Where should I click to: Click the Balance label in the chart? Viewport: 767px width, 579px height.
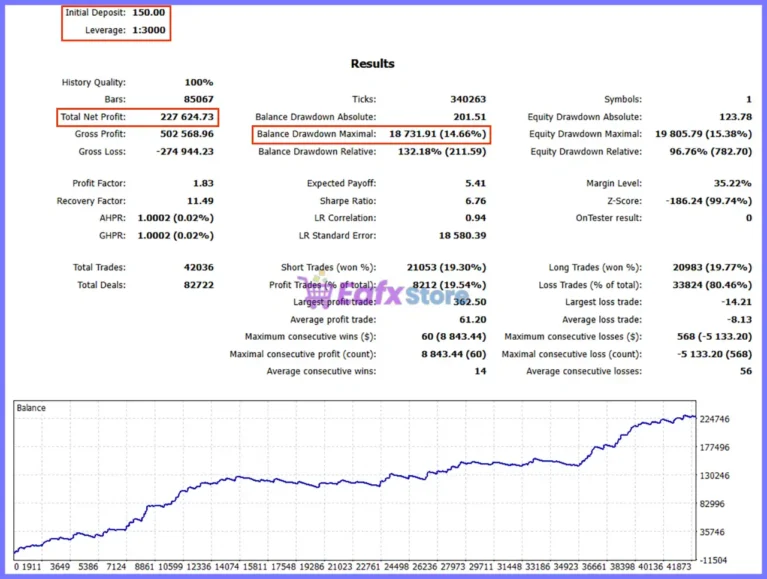click(31, 408)
